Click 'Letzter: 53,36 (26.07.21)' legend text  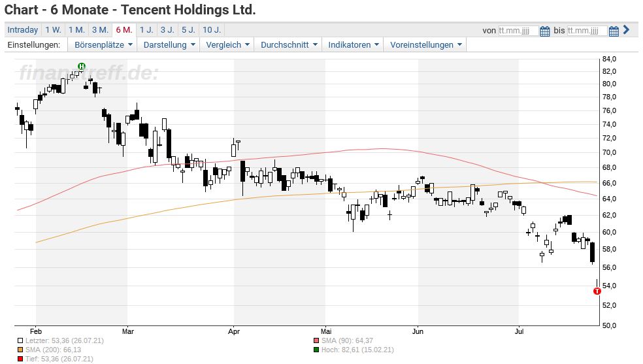[x=65, y=340]
